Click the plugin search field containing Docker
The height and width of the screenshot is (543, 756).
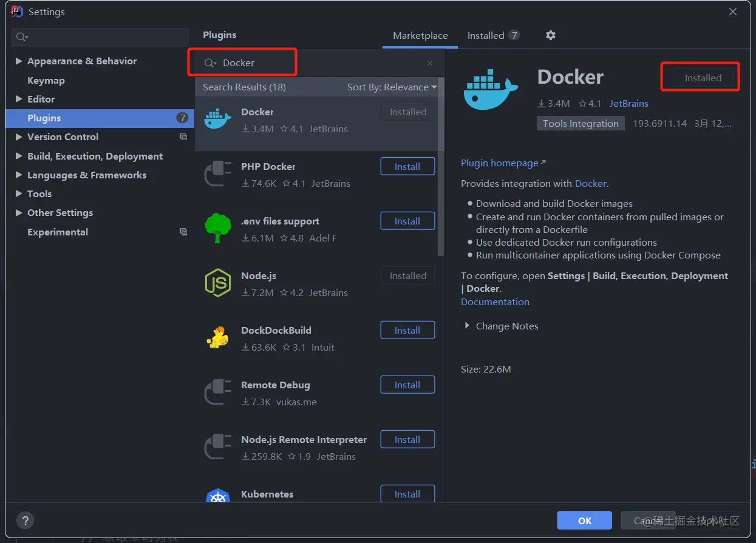321,63
